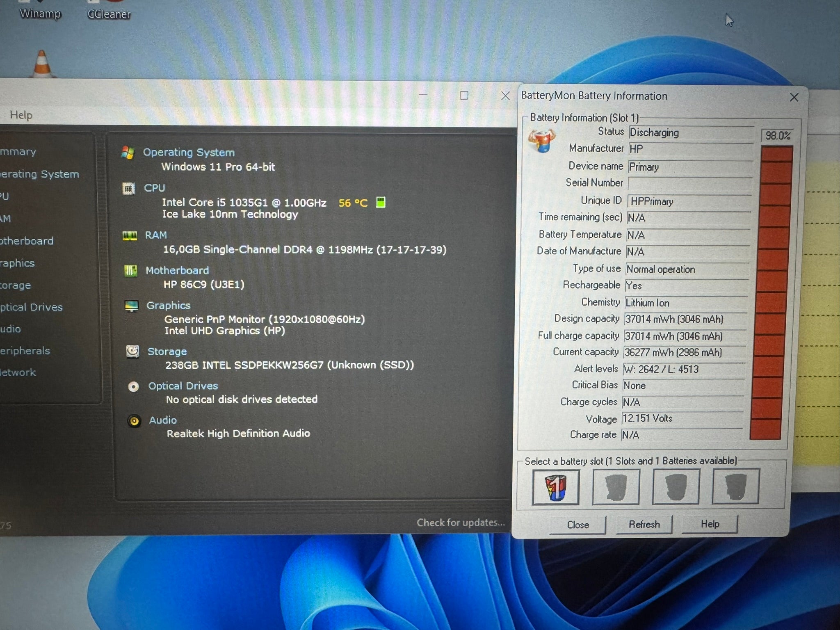The height and width of the screenshot is (630, 840).
Task: Click the Realtek High Definition Audio text
Action: [238, 434]
